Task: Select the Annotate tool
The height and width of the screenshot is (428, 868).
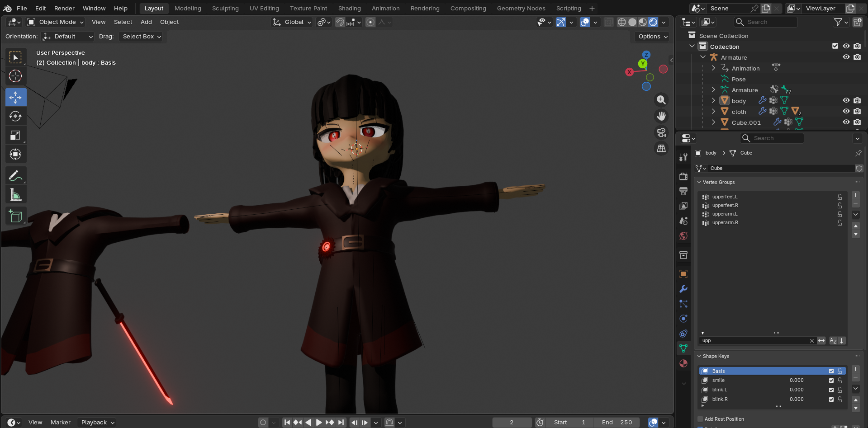Action: click(15, 175)
